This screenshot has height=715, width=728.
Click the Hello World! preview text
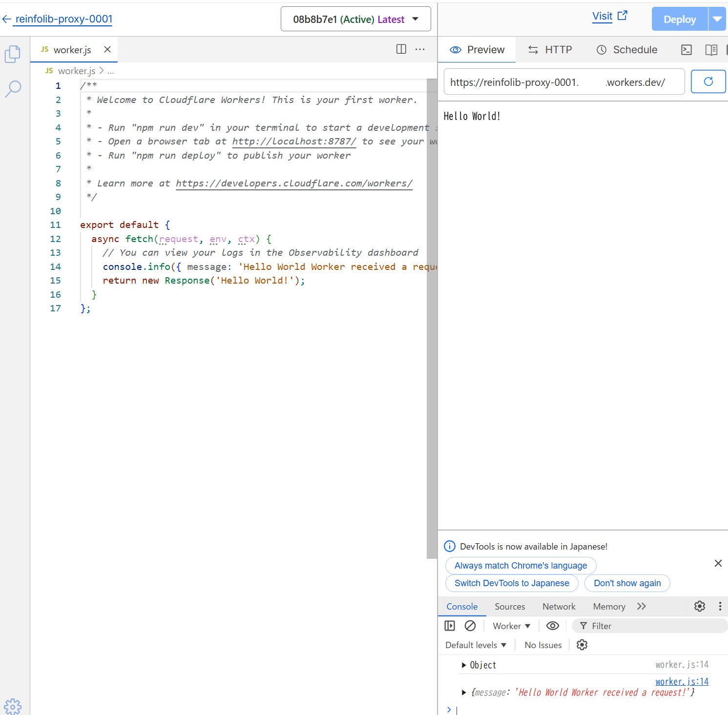coord(472,116)
